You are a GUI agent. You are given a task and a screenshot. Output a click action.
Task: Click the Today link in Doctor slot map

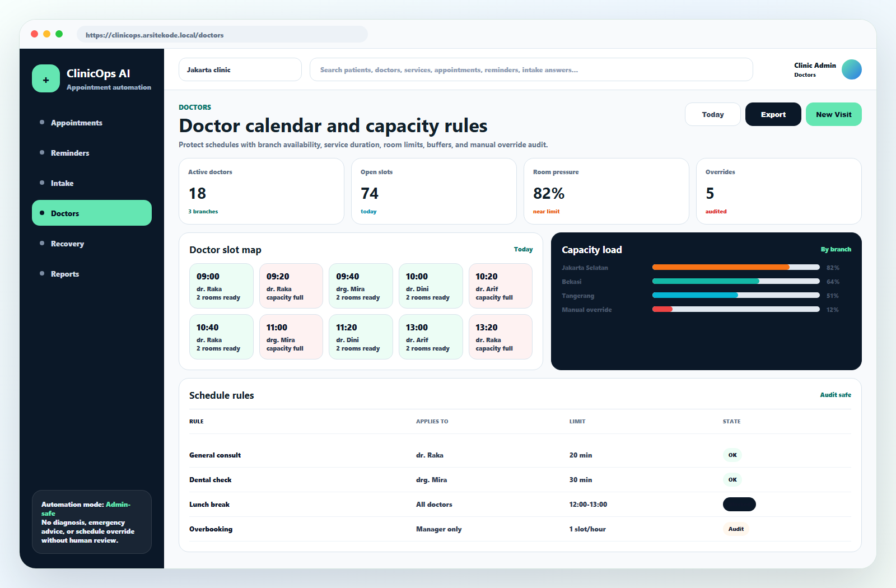523,249
